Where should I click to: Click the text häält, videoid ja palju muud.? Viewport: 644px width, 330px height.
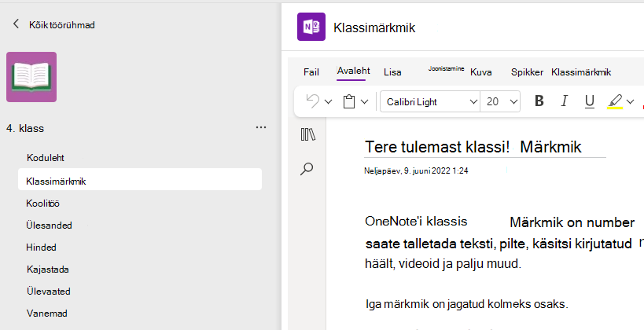pyautogui.click(x=443, y=263)
